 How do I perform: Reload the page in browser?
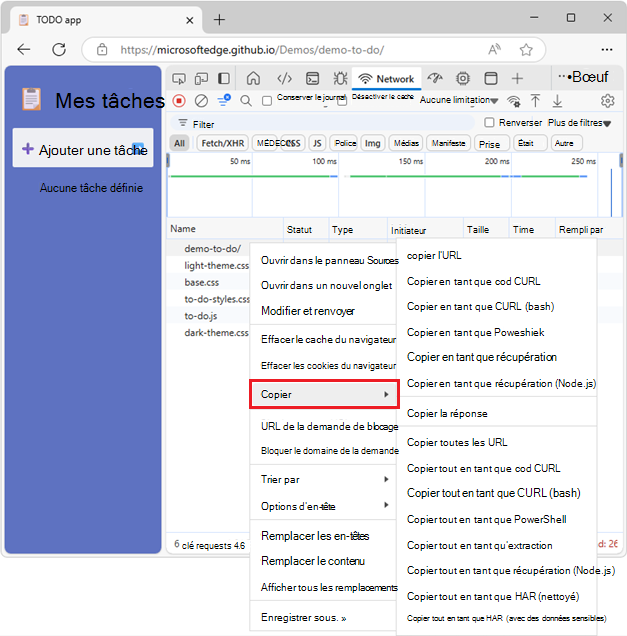(59, 49)
